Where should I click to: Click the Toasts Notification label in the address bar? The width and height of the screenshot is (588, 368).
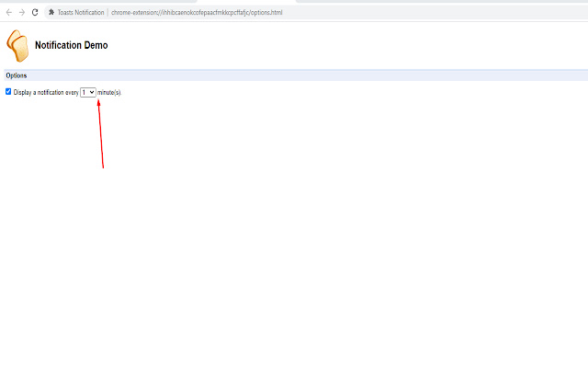(81, 12)
